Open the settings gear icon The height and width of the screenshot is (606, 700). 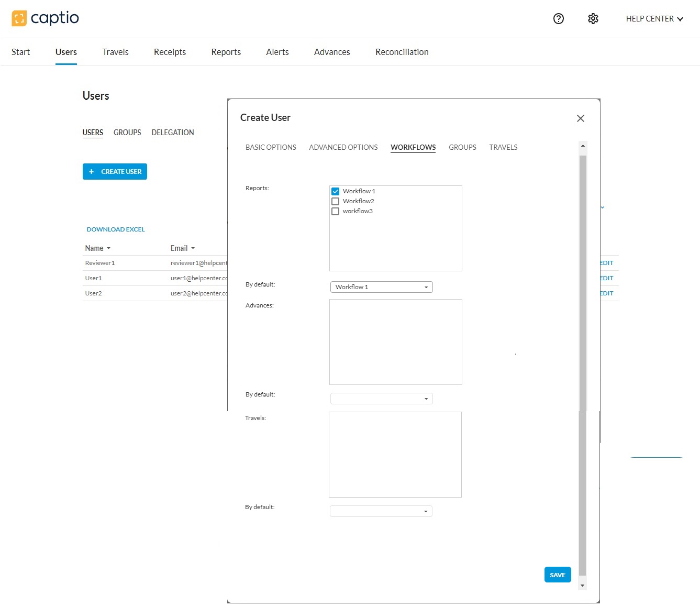(x=593, y=19)
